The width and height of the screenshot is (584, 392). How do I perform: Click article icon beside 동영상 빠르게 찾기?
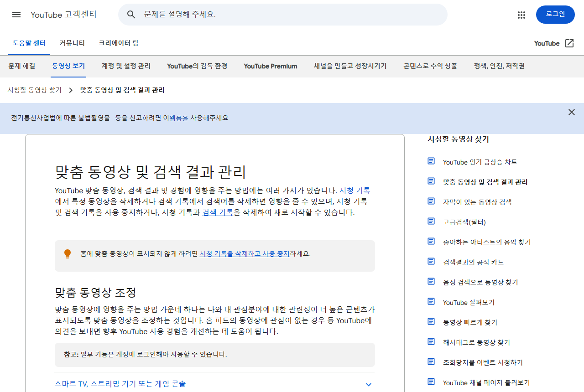(x=431, y=321)
